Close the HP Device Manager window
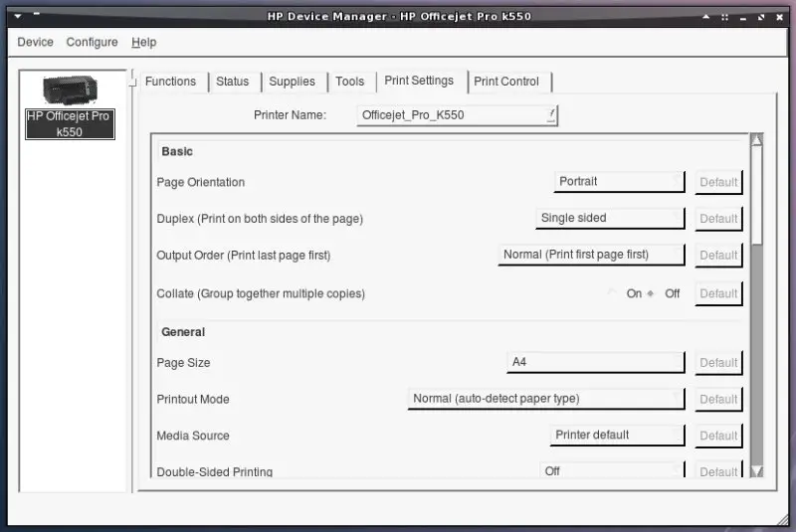The height and width of the screenshot is (532, 796). (x=780, y=17)
